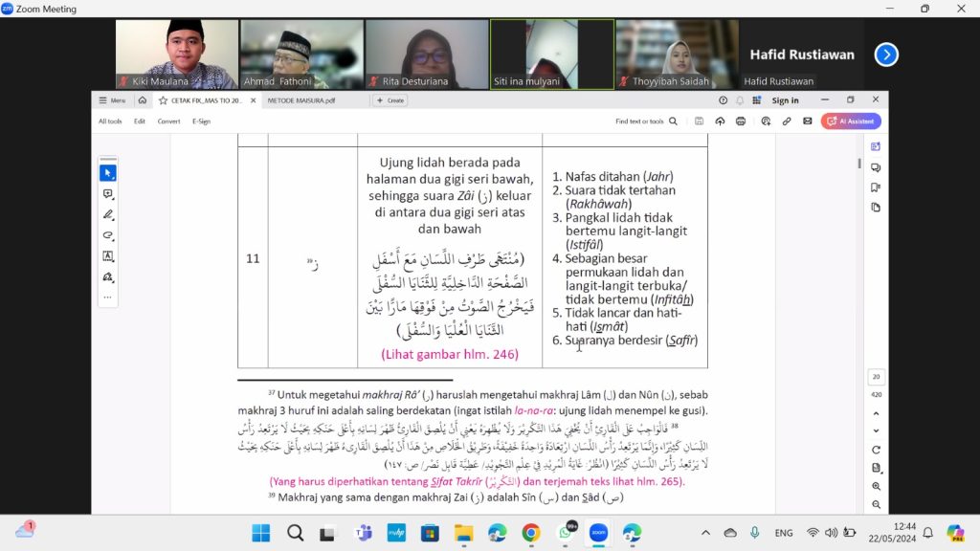Switch to METODE MAISURA.pdf tab
Viewport: 980px width, 551px height.
pyautogui.click(x=301, y=99)
